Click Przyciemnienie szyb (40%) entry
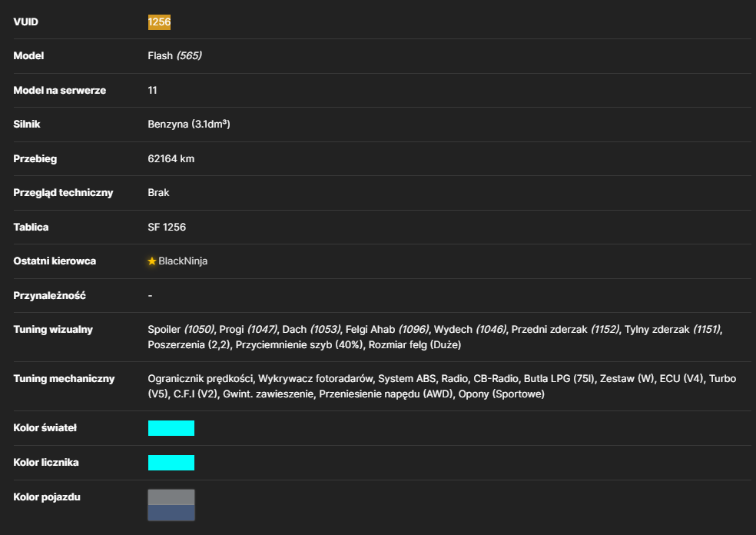 pos(299,345)
